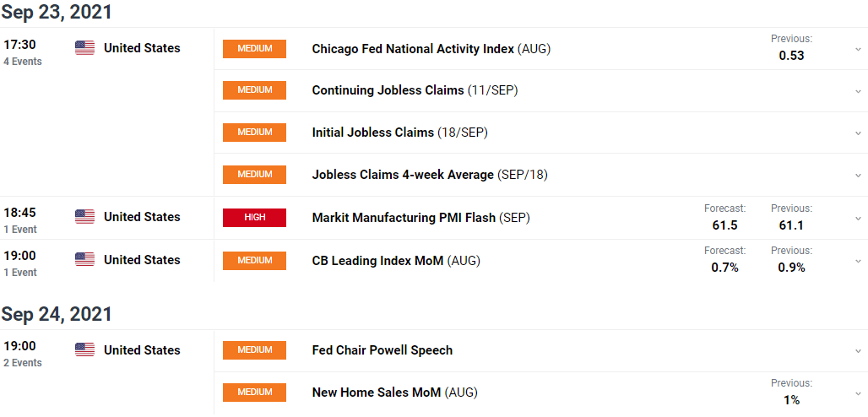This screenshot has width=868, height=417.
Task: Expand Markit Manufacturing PMI Flash details
Action: [858, 218]
